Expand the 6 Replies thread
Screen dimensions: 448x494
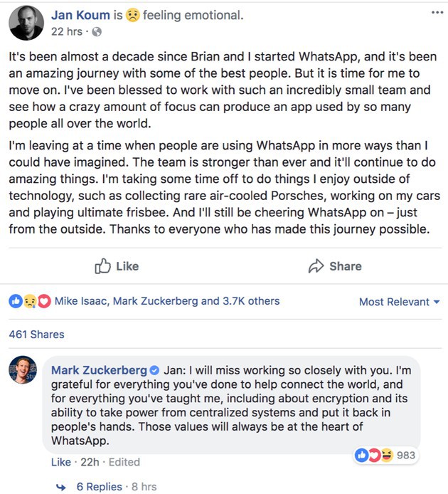[99, 487]
